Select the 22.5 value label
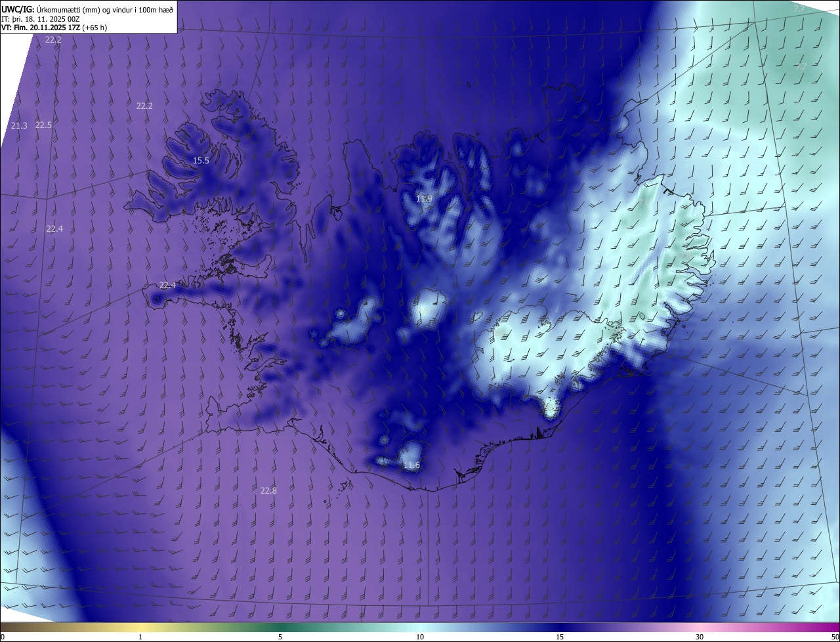This screenshot has width=840, height=642. [x=43, y=125]
